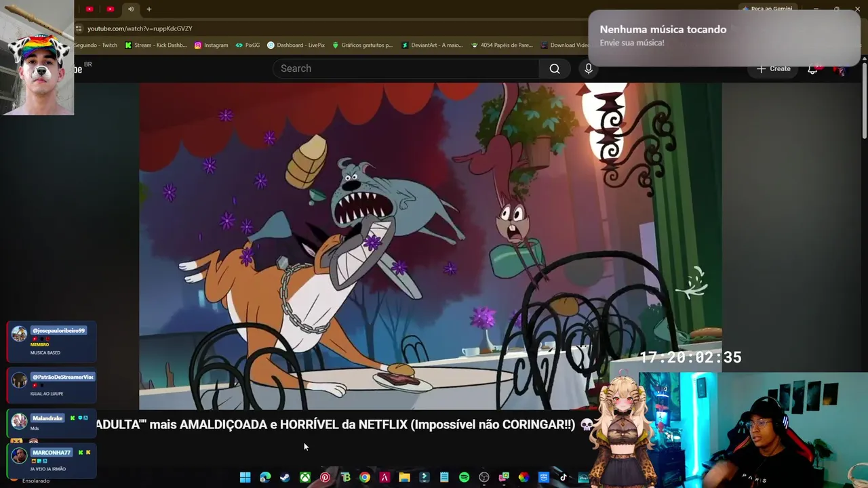This screenshot has height=488, width=868.
Task: Click the cartoon video player
Action: point(431,246)
